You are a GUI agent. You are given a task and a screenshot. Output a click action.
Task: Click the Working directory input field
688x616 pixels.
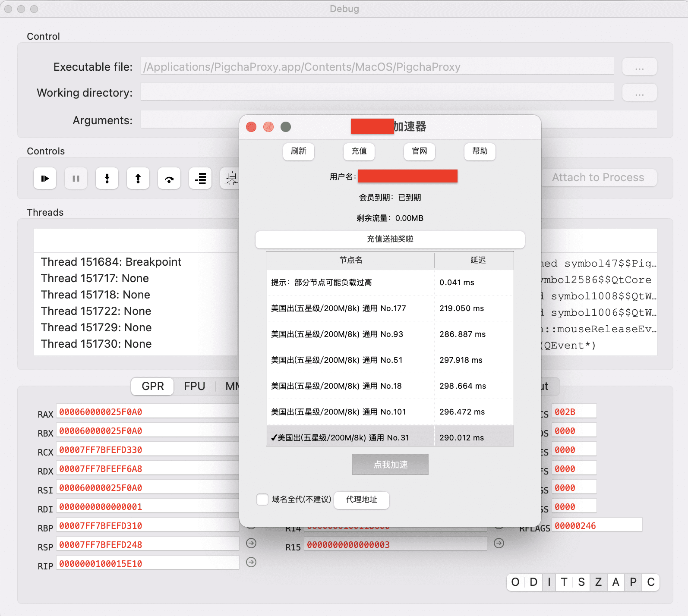pyautogui.click(x=377, y=93)
